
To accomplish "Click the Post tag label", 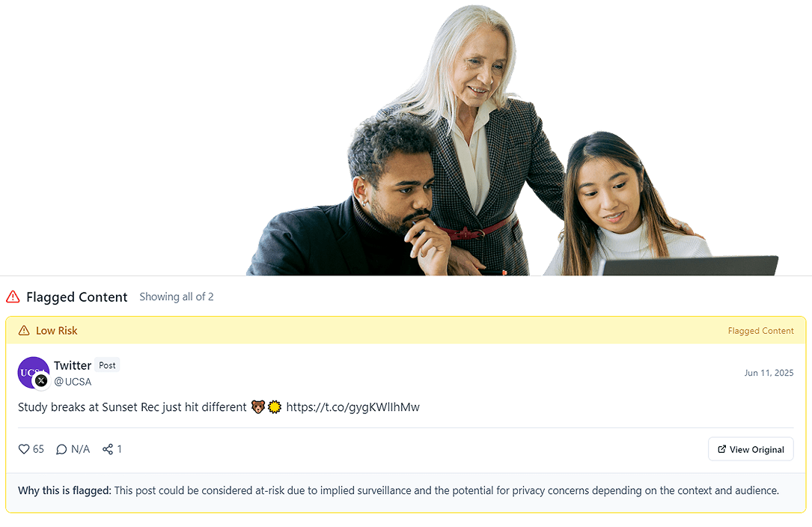I will point(107,365).
